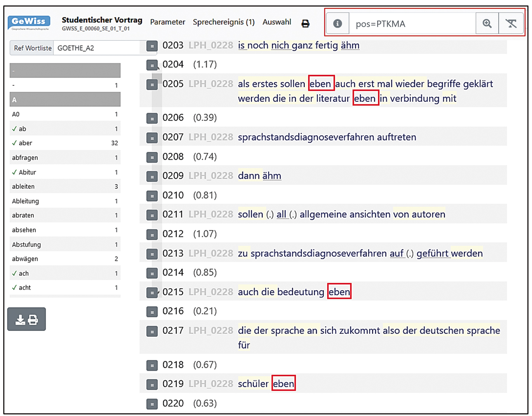Collapse the '-' section header in wordlist
532x416 pixels.
pyautogui.click(x=65, y=71)
